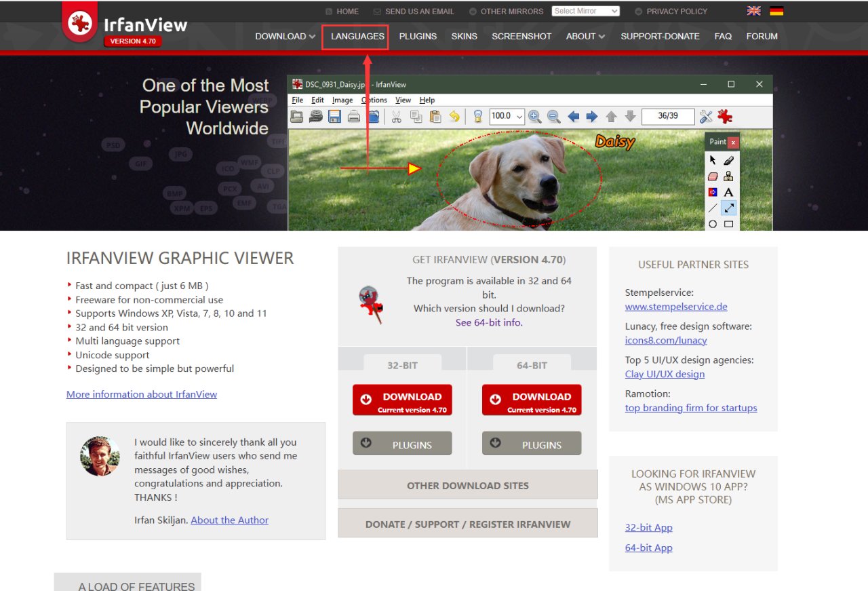The height and width of the screenshot is (591, 868).
Task: Go to SUPPORT-DONATE page
Action: (660, 36)
